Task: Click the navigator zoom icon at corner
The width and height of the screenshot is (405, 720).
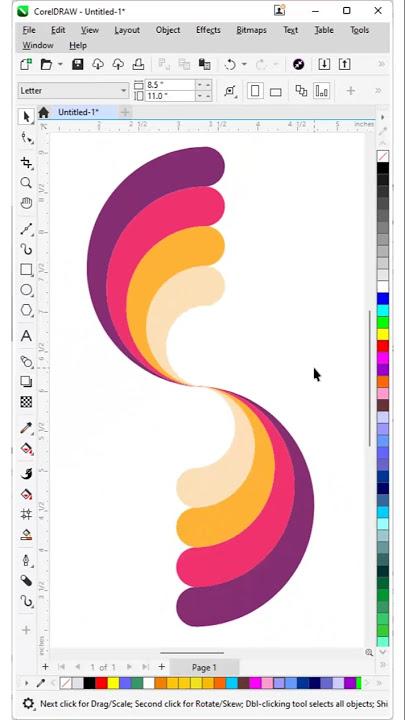Action: tap(369, 652)
